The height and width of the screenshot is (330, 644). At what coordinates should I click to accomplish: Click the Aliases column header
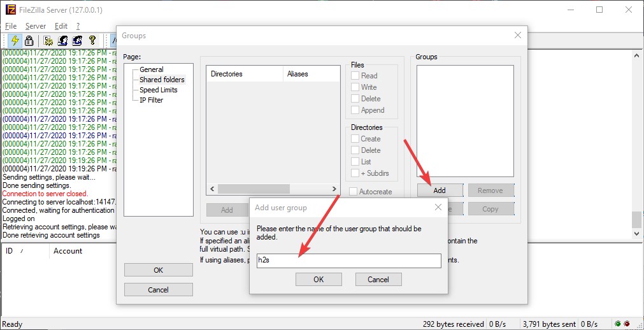click(311, 74)
